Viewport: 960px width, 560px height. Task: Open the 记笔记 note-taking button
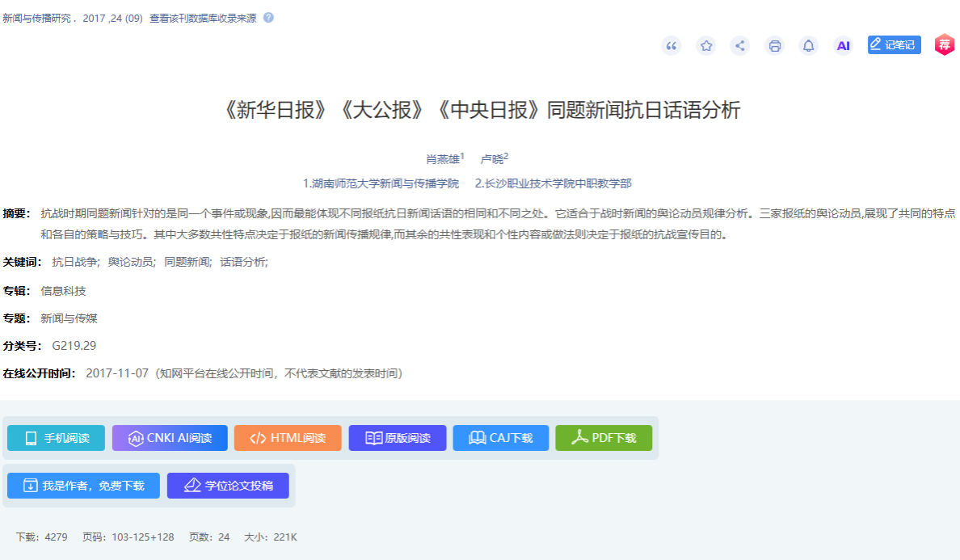pos(894,45)
